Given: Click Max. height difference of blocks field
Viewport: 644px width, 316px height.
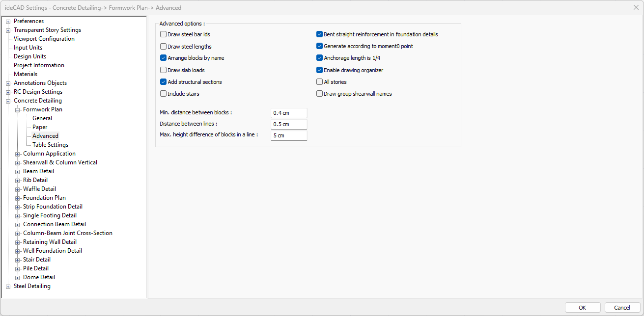Looking at the screenshot, I should [289, 135].
